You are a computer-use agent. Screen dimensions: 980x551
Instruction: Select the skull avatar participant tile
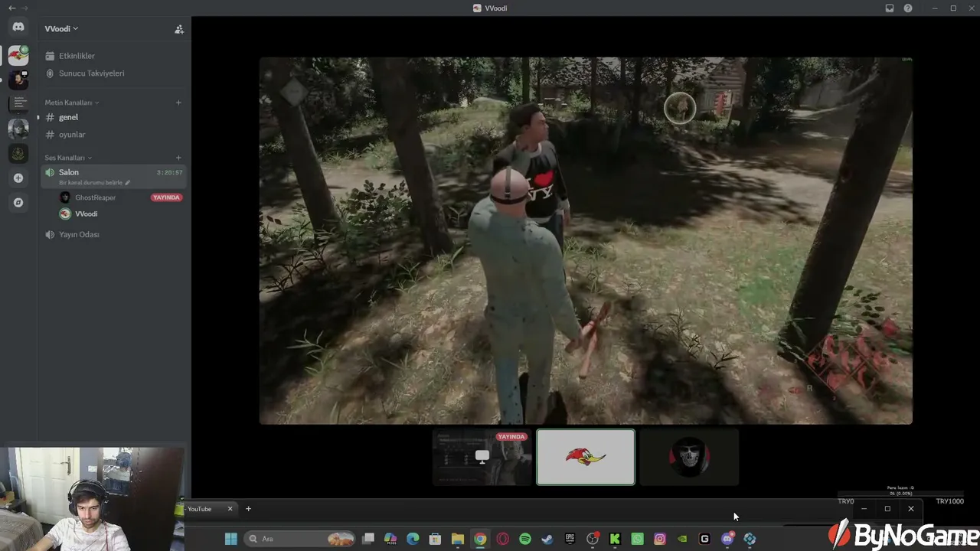point(689,458)
